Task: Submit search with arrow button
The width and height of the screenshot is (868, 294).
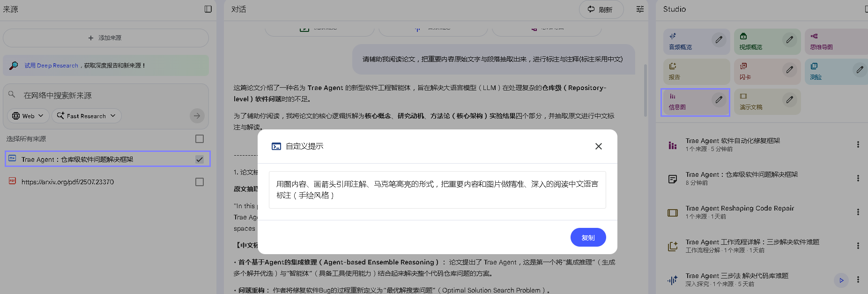Action: point(197,116)
